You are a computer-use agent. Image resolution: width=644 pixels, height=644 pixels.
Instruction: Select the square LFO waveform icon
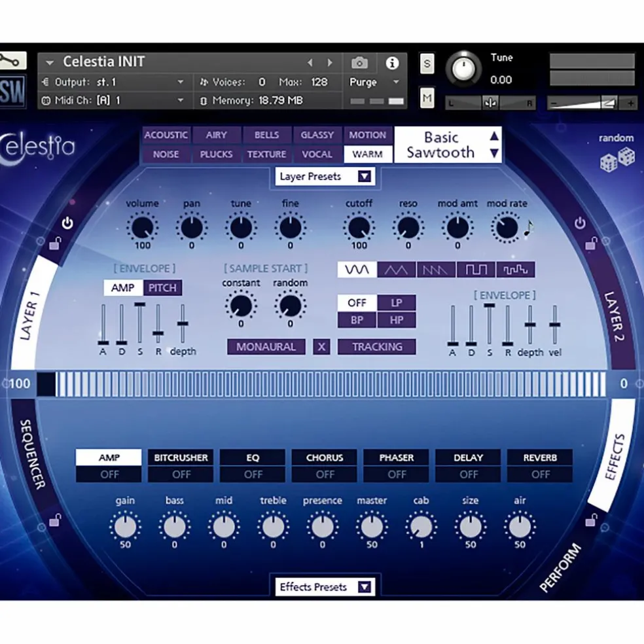coord(476,270)
